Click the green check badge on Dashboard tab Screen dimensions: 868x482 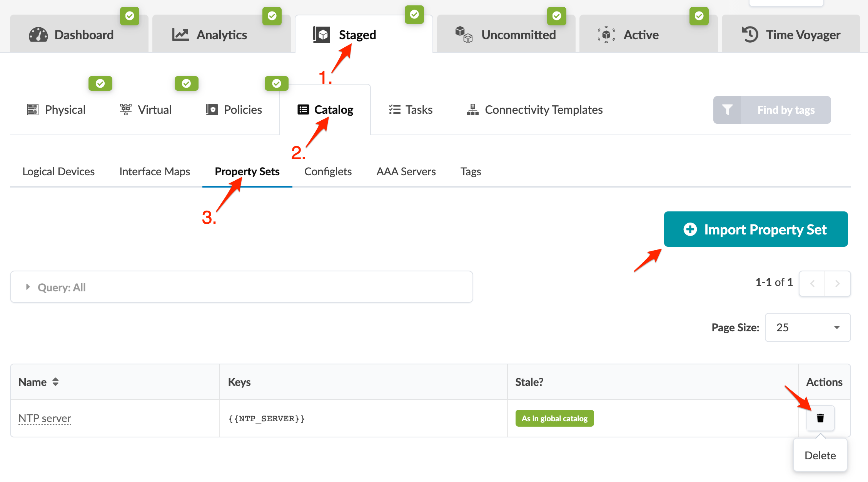click(130, 16)
